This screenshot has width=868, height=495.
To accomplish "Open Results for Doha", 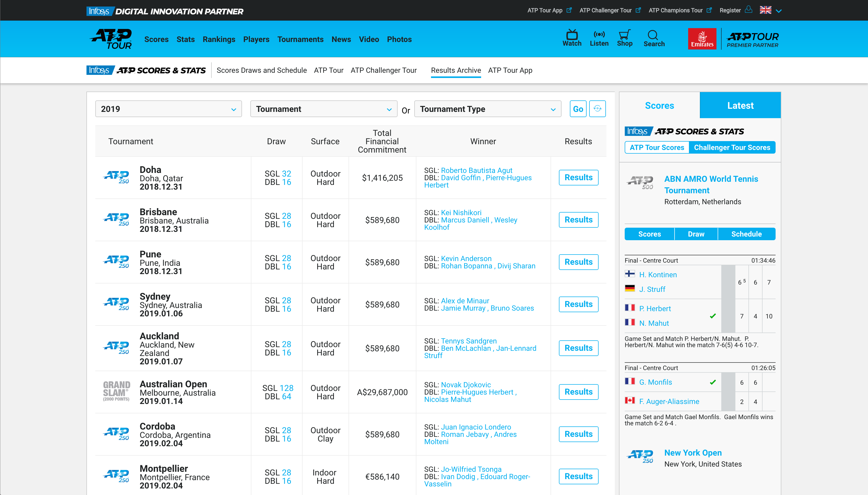I will pyautogui.click(x=578, y=177).
